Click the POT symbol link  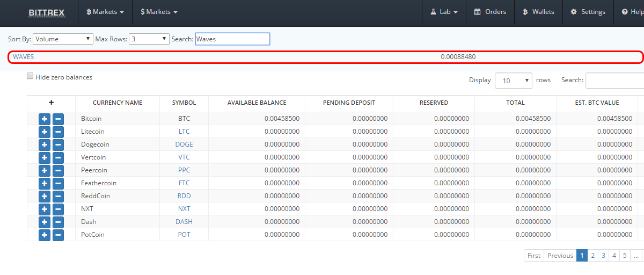click(x=184, y=235)
